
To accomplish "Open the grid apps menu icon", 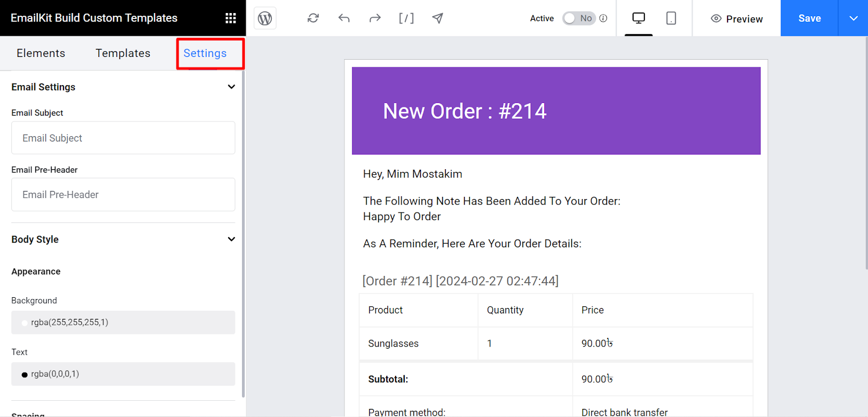I will click(x=231, y=18).
